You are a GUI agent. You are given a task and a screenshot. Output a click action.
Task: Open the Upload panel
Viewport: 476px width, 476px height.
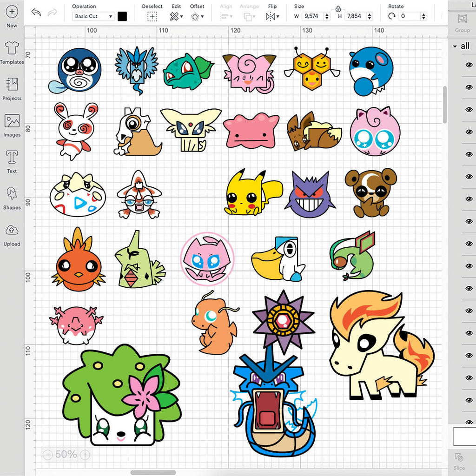12,235
